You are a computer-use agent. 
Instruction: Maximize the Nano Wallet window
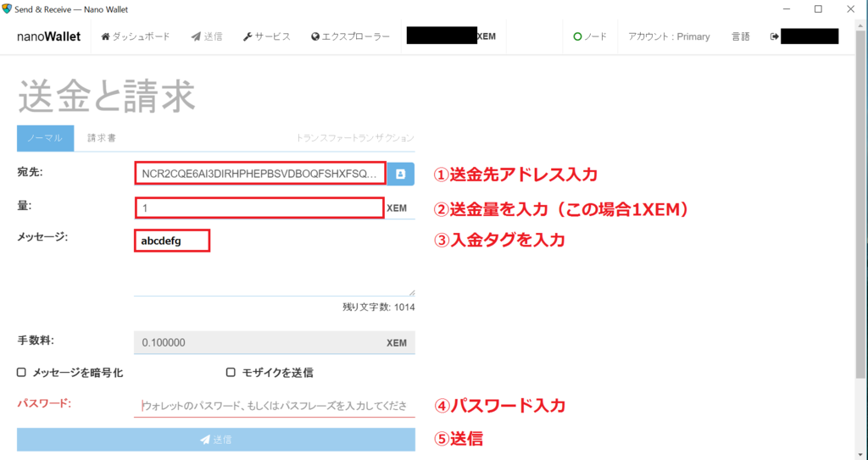click(818, 8)
